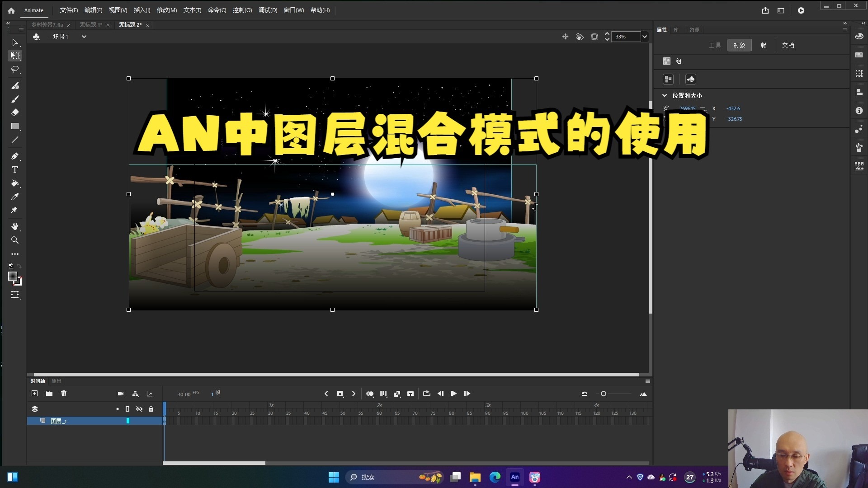Open Microsoft Edge from the taskbar
Image resolution: width=868 pixels, height=488 pixels.
[495, 477]
